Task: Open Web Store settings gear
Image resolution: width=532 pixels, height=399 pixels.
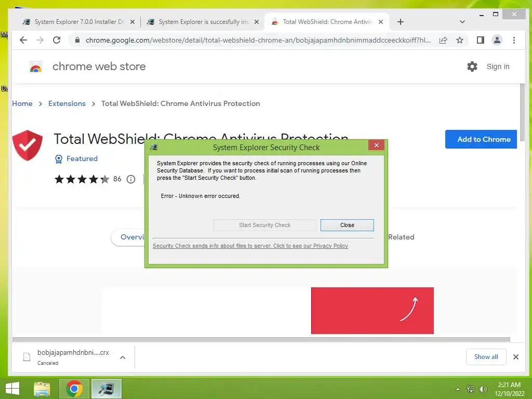Action: tap(472, 66)
